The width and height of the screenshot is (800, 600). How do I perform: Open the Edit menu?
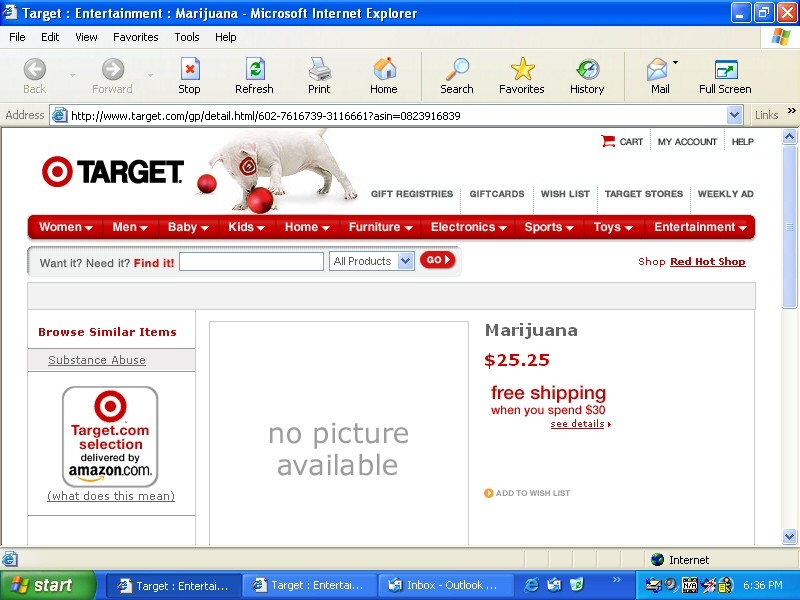[50, 37]
